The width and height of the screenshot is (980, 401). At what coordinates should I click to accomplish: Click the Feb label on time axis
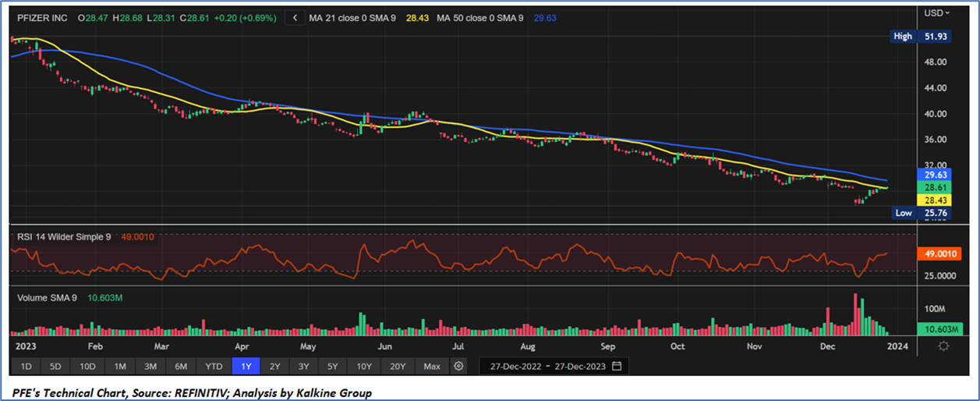[95, 346]
